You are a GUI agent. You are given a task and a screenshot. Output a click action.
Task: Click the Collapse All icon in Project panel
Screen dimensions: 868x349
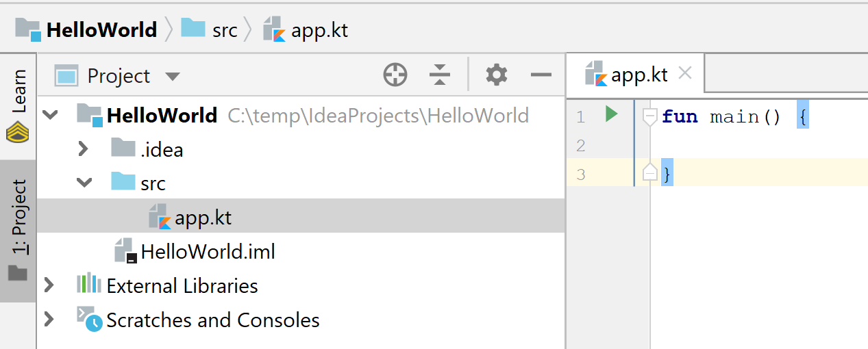[x=440, y=75]
